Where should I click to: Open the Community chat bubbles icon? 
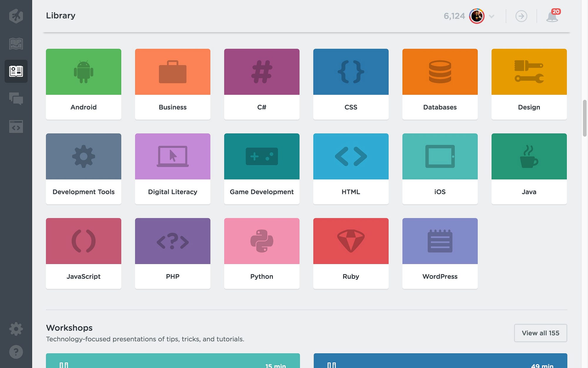coord(16,99)
